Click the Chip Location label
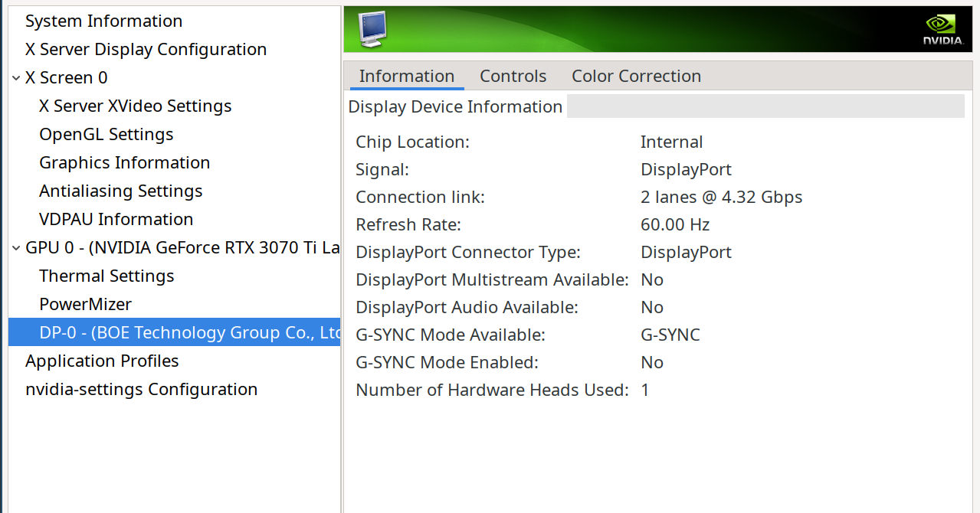 pos(413,142)
